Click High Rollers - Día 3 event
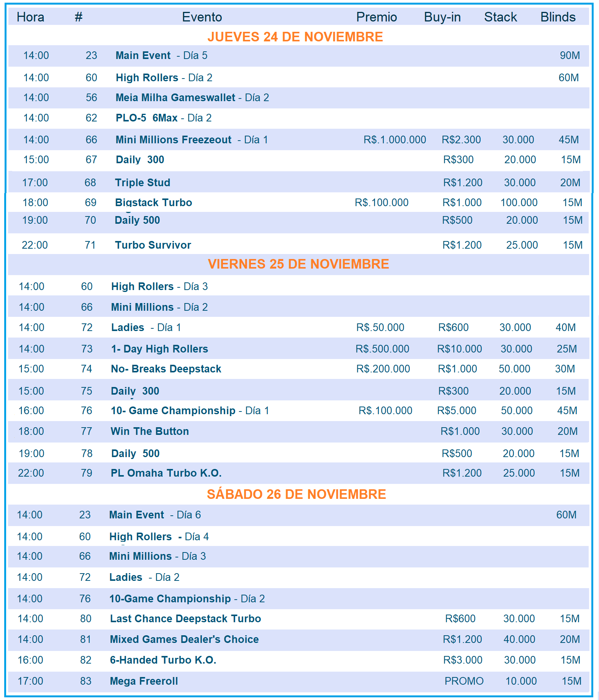The image size is (599, 700). tap(159, 287)
